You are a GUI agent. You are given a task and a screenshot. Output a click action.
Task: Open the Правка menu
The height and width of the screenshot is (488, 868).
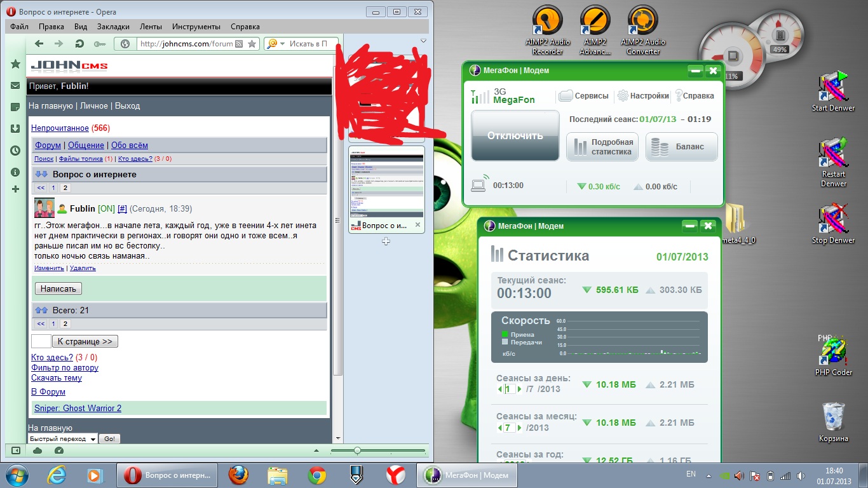(x=51, y=27)
